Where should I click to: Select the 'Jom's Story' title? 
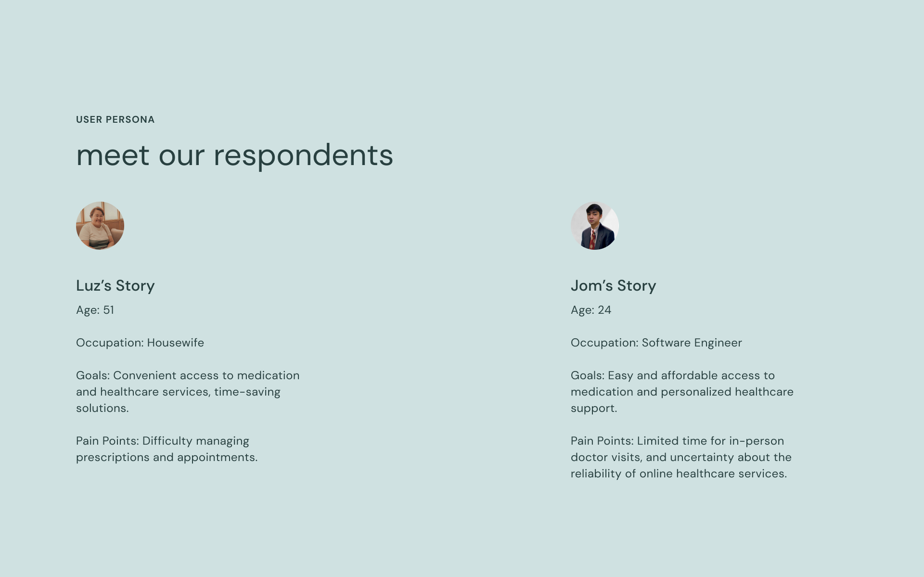pos(614,285)
